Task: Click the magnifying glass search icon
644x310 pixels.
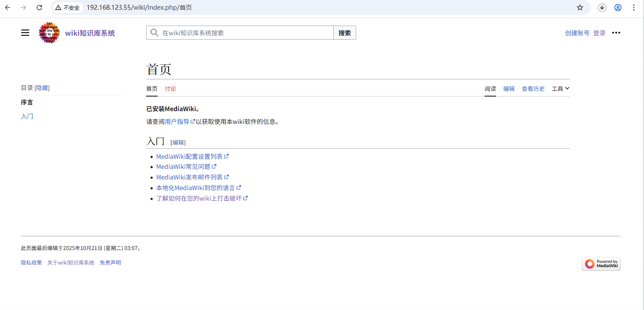Action: (x=154, y=33)
